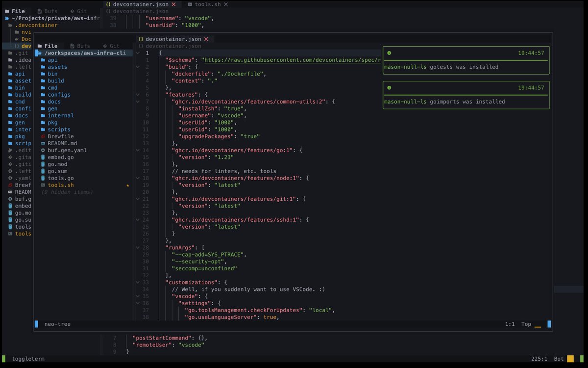Screen dimensions: 588x368
Task: Click the terminal icon beside tools.sh in floating tree
Action: tap(43, 185)
